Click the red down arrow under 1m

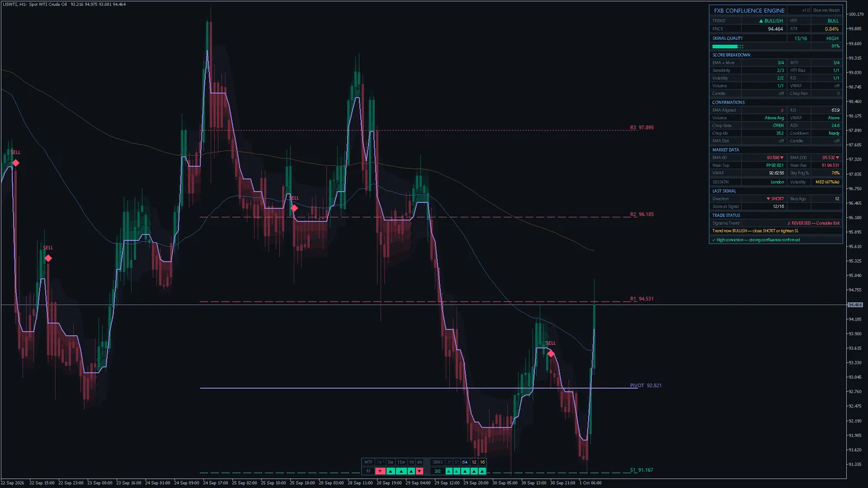pyautogui.click(x=380, y=471)
